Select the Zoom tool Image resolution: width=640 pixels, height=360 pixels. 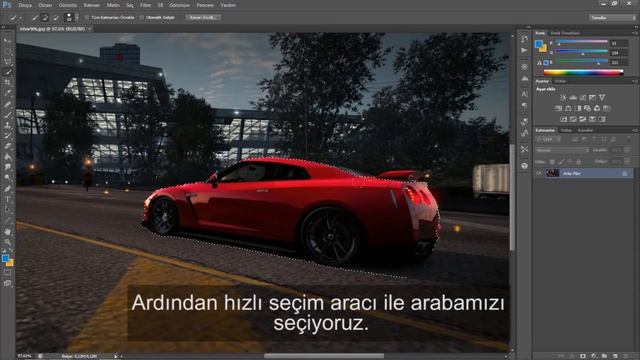[x=7, y=242]
